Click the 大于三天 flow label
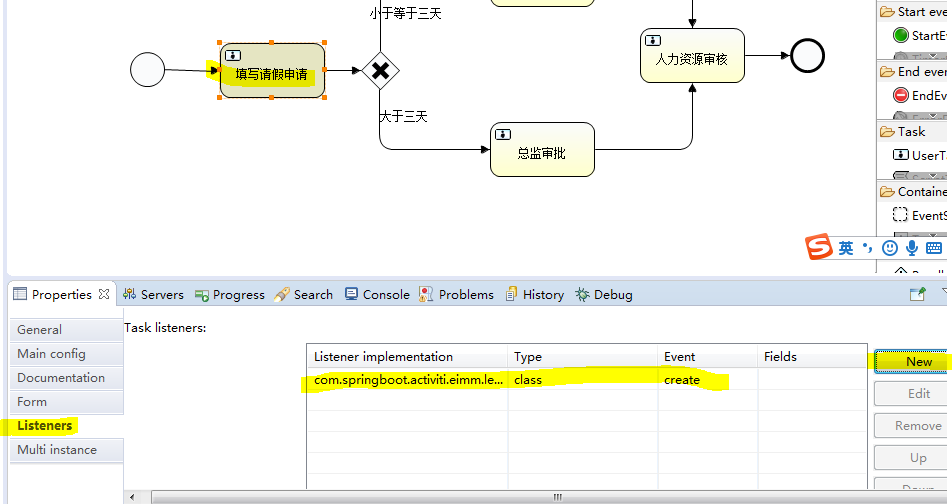This screenshot has width=952, height=504. (403, 116)
